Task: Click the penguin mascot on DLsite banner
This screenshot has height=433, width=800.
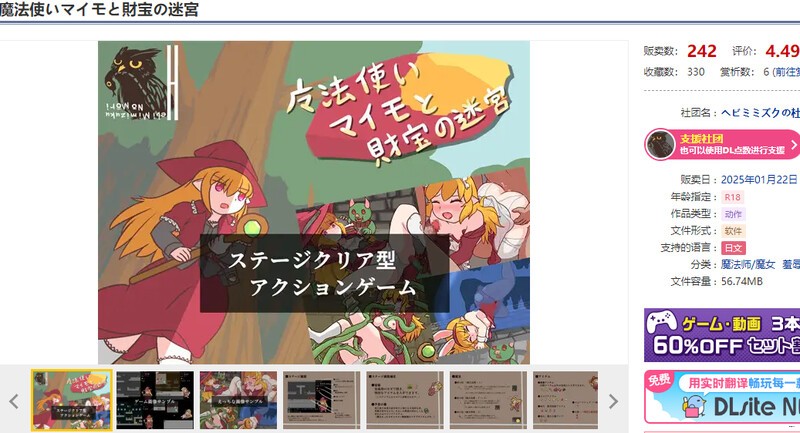Action: [x=688, y=403]
